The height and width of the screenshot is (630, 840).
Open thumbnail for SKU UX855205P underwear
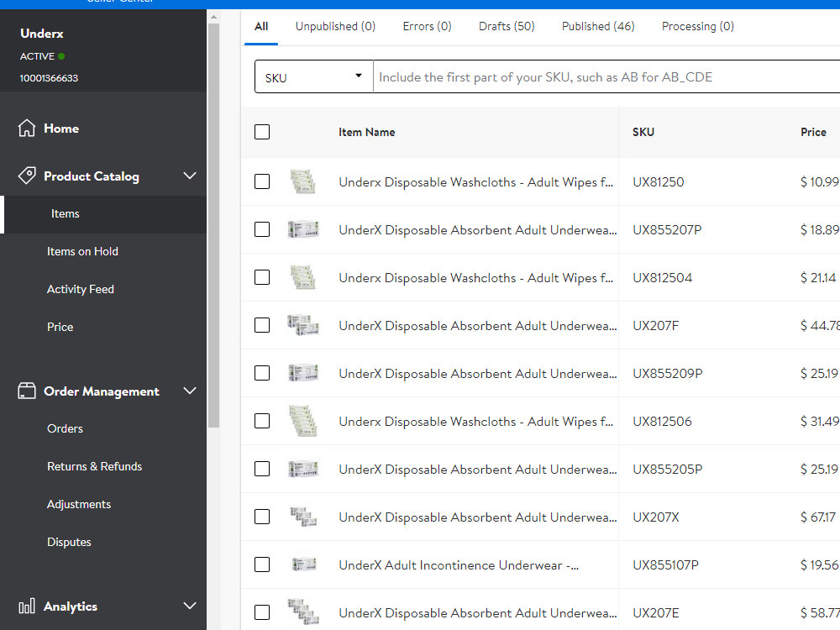[x=303, y=469]
